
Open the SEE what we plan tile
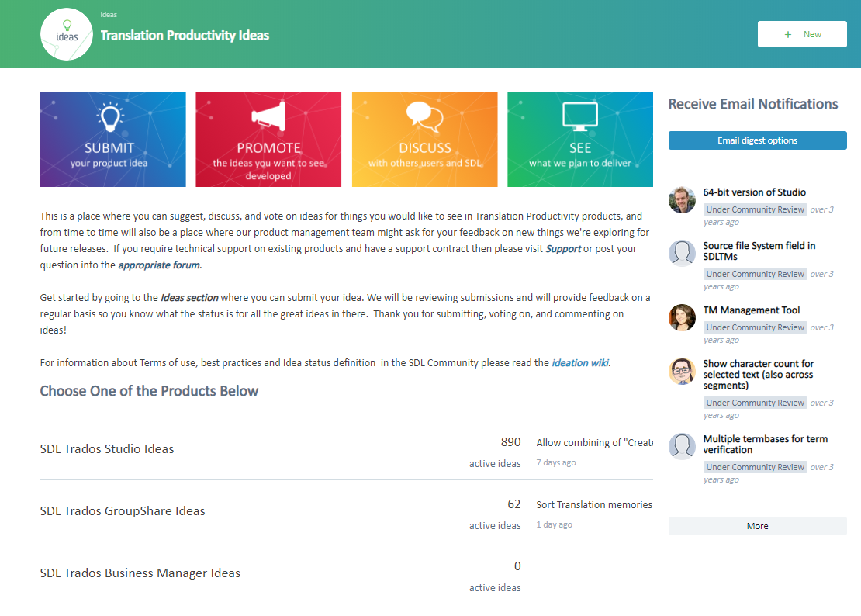pos(580,140)
